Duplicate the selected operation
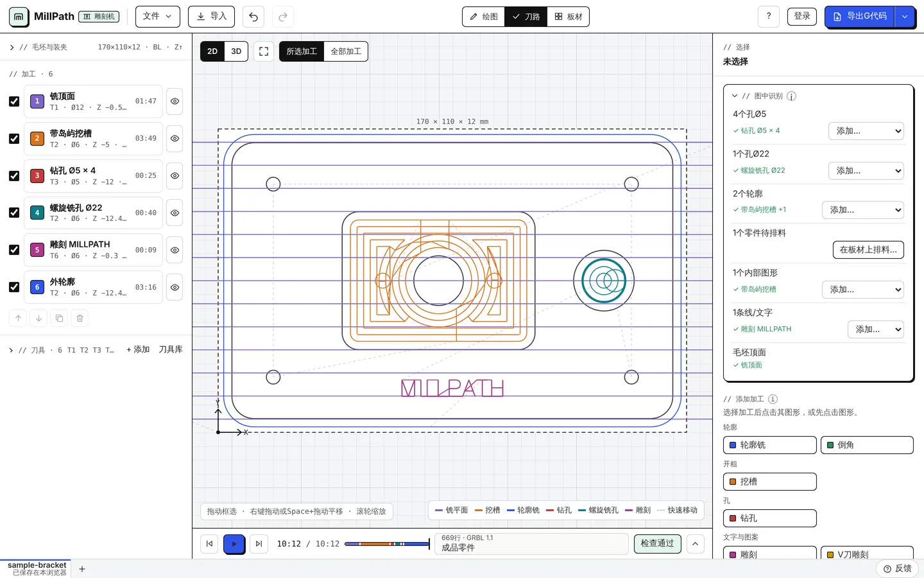The width and height of the screenshot is (924, 578). 59,318
